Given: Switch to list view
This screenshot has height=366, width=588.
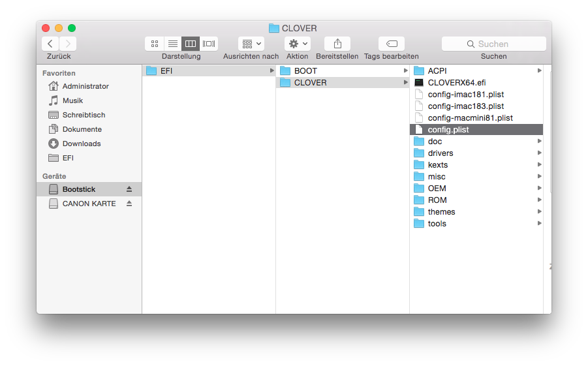Looking at the screenshot, I should tap(172, 44).
